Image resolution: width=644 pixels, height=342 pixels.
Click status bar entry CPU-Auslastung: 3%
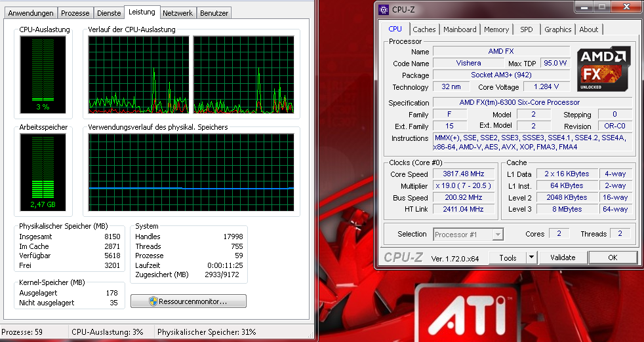[107, 332]
